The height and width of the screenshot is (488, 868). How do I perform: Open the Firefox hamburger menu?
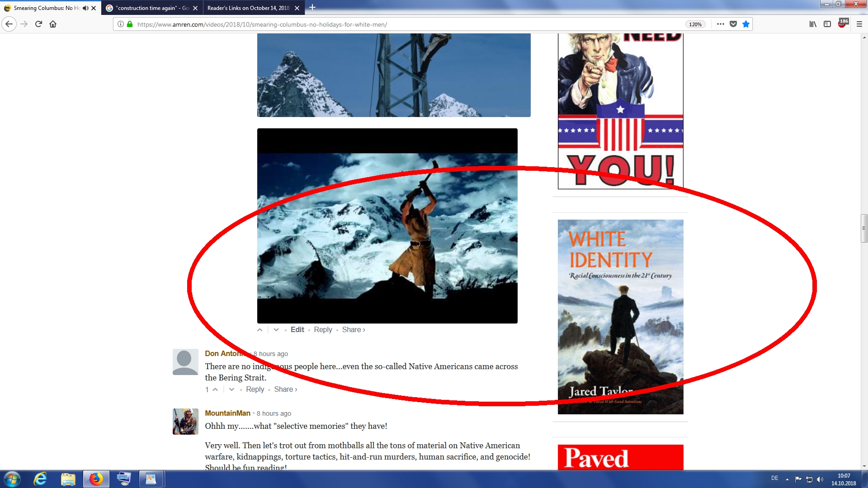859,24
